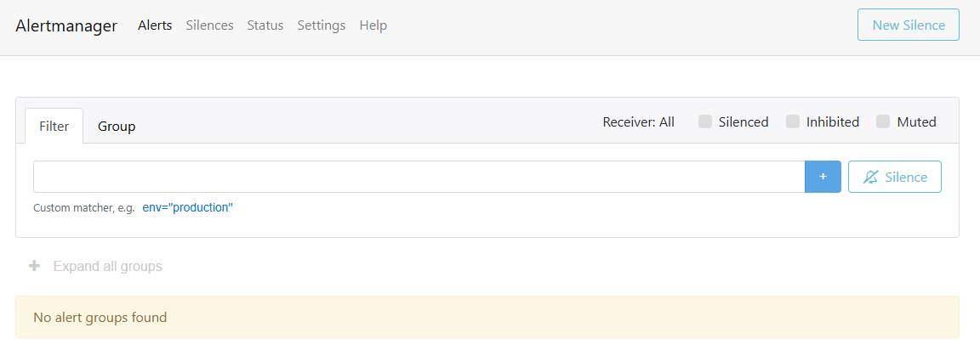Image resolution: width=980 pixels, height=350 pixels.
Task: Click the bell-slash icon on Silence button
Action: click(x=870, y=177)
